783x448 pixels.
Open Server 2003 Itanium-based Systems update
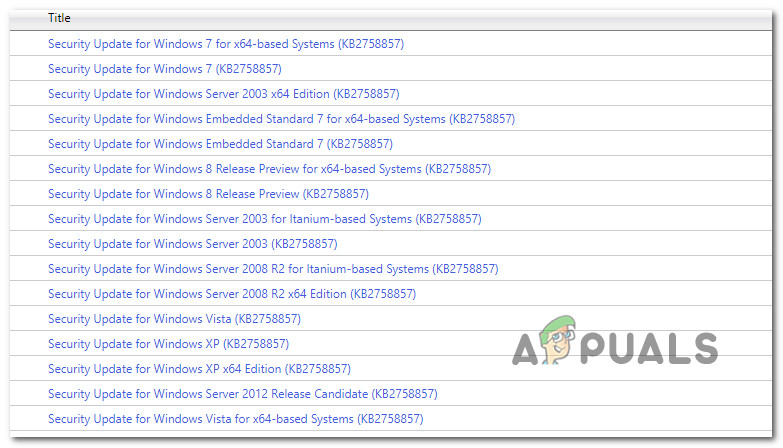click(x=265, y=219)
